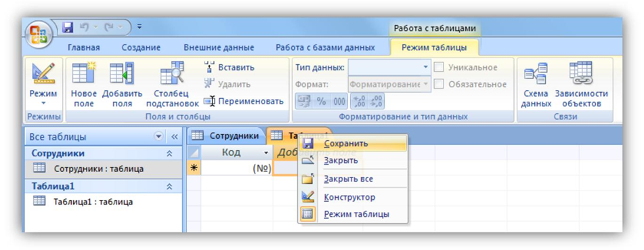Collapse the Сотрудники group in navigation pane
The height and width of the screenshot is (250, 644).
[169, 153]
